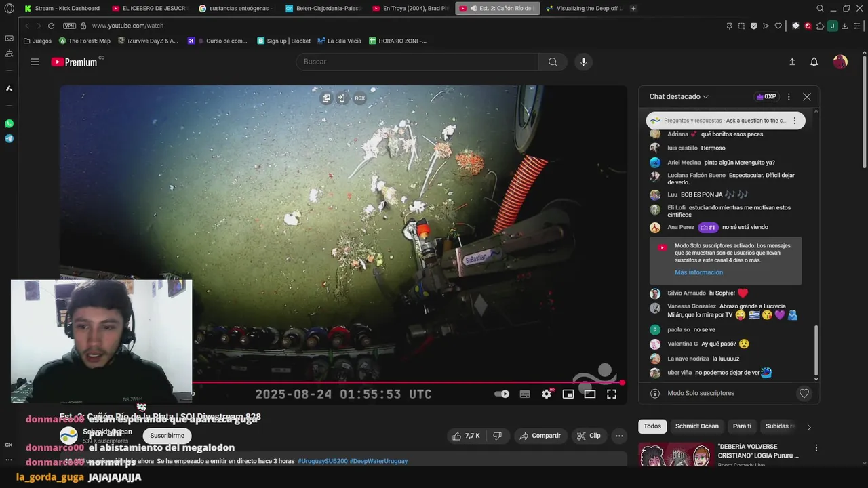Add page to bookmarks with heart icon

[x=778, y=26]
